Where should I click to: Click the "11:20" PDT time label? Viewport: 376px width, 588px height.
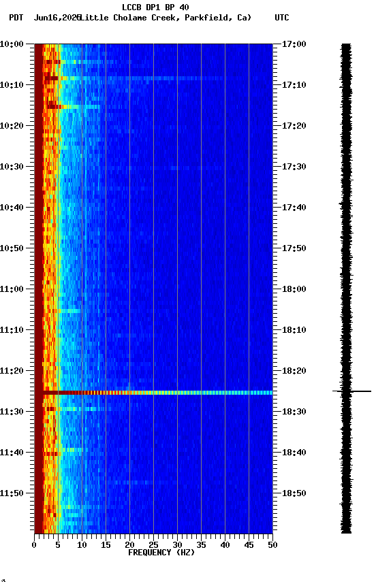click(x=12, y=371)
